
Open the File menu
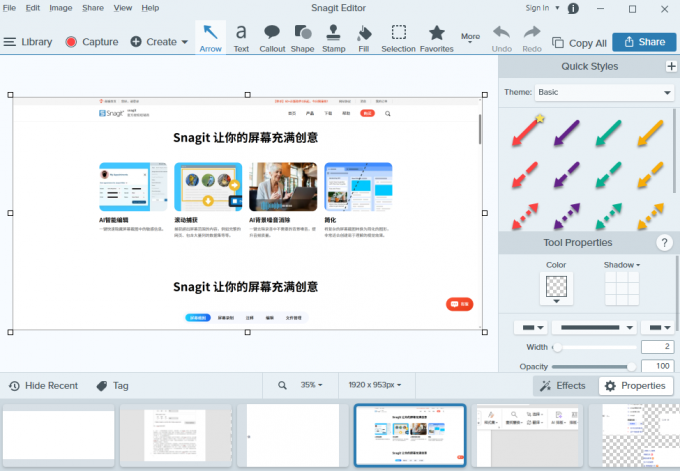pyautogui.click(x=9, y=8)
